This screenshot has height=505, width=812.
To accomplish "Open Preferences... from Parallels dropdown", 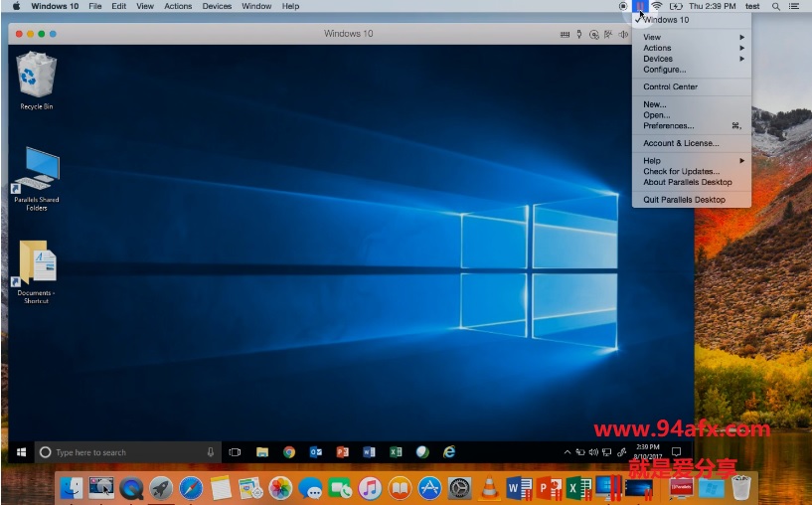I will [x=692, y=126].
